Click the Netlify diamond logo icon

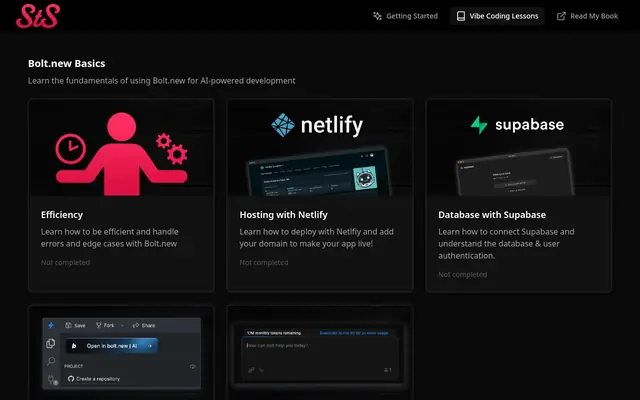tap(283, 125)
